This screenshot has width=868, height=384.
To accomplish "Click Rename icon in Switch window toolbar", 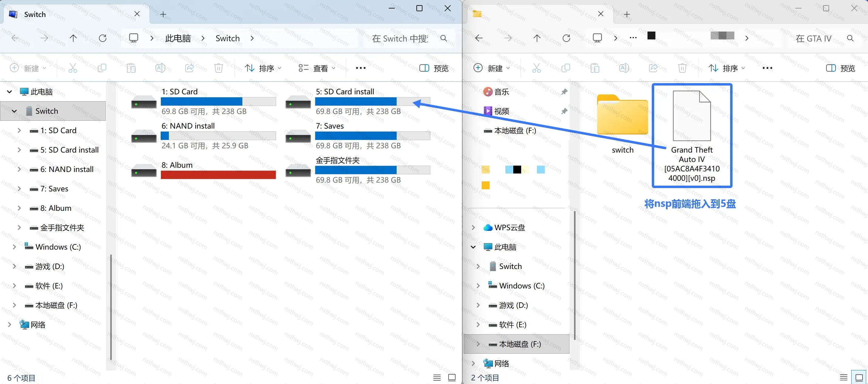I will 160,68.
